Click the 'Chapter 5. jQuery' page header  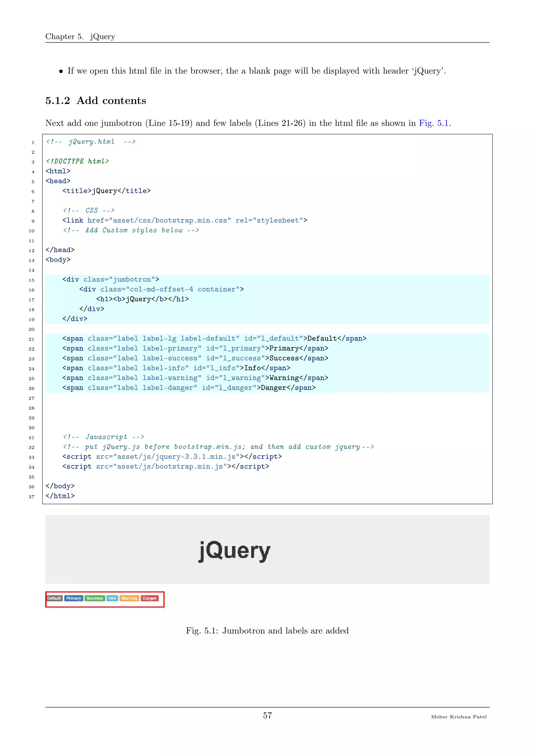(80, 36)
